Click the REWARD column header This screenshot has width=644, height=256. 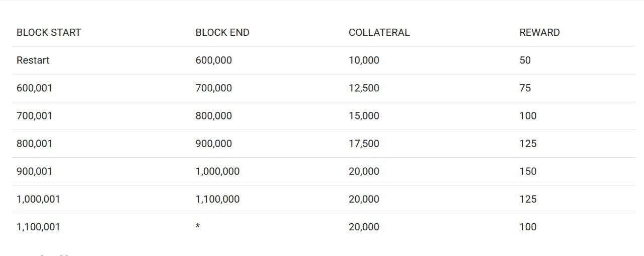539,32
